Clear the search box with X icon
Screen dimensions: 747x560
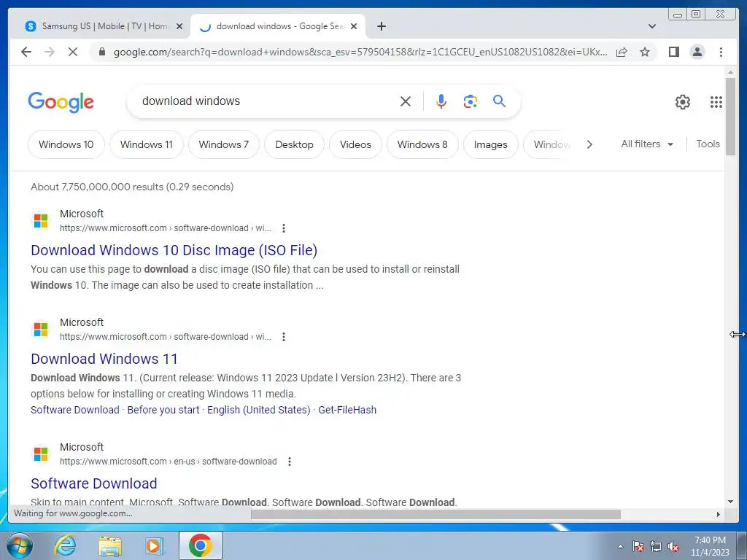pos(406,101)
